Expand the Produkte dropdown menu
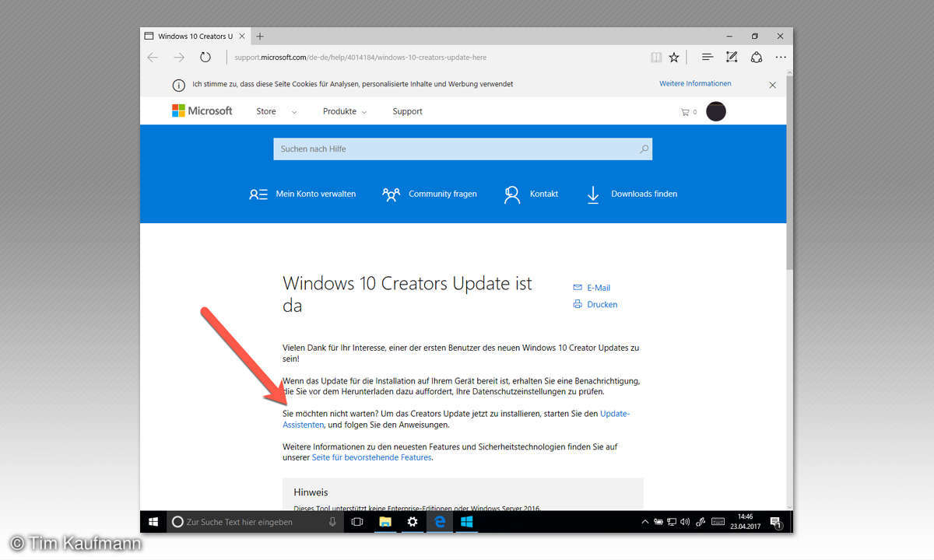Screen dimensions: 934x560 345,111
